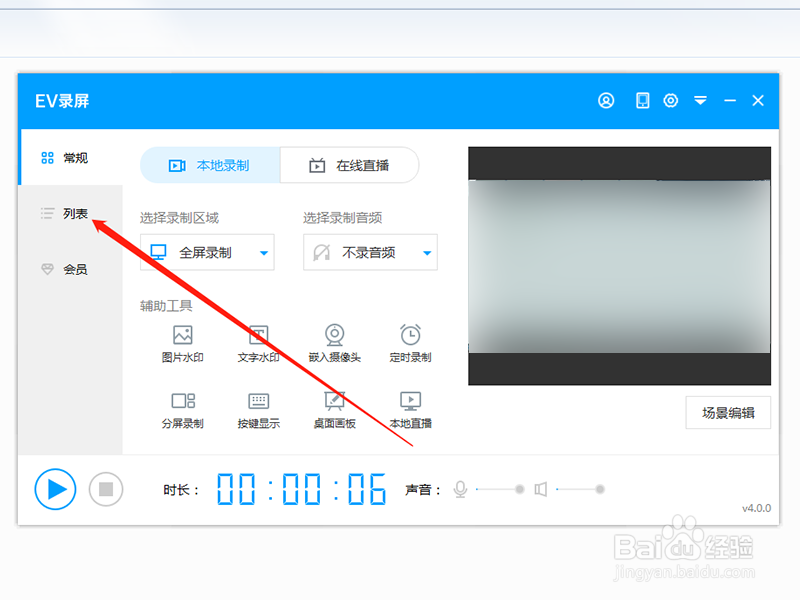
Task: Select 在线直播 mode tab
Action: coord(349,165)
